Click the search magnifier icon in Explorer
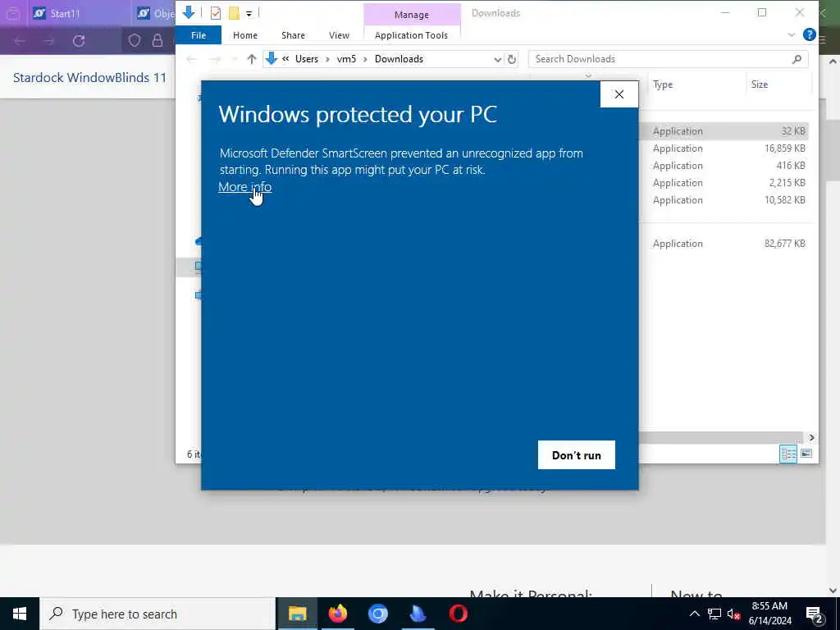840x630 pixels. (797, 59)
